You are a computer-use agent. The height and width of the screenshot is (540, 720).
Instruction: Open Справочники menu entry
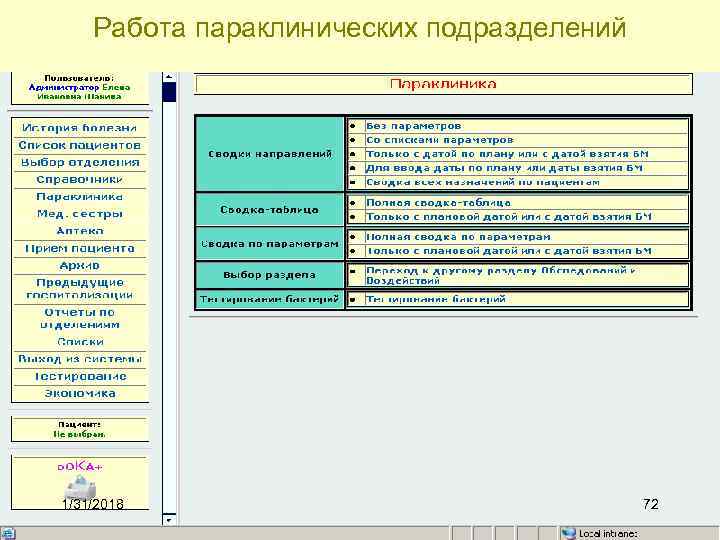pyautogui.click(x=79, y=180)
